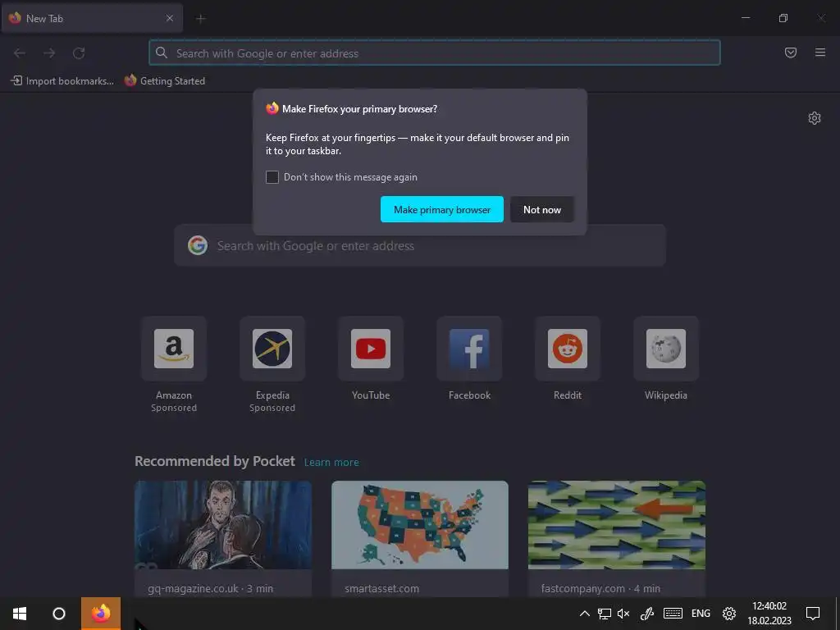
Task: Reload the current page
Action: (79, 53)
